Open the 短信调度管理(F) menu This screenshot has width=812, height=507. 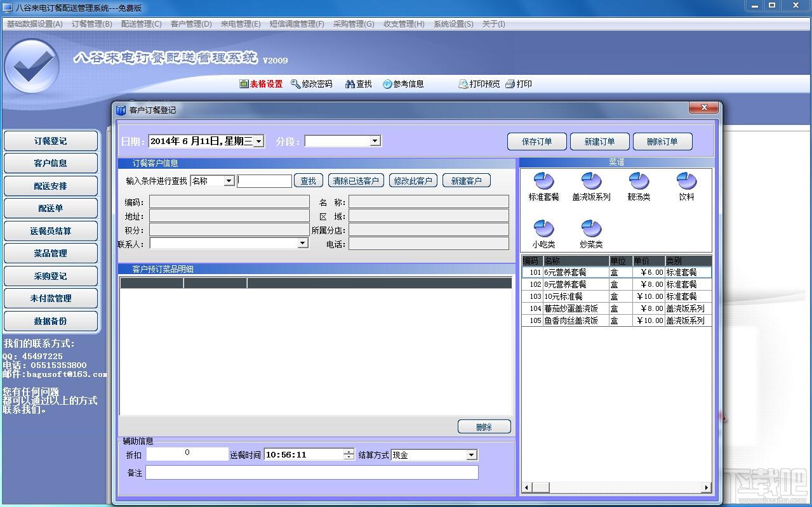click(x=296, y=24)
